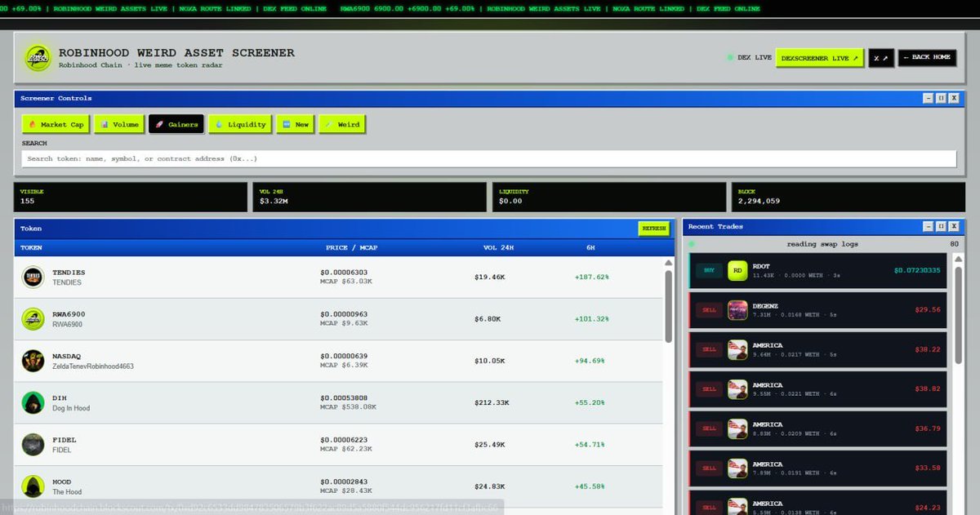980x515 pixels.
Task: Click the DEGENZ trade value $29.56
Action: (x=928, y=310)
